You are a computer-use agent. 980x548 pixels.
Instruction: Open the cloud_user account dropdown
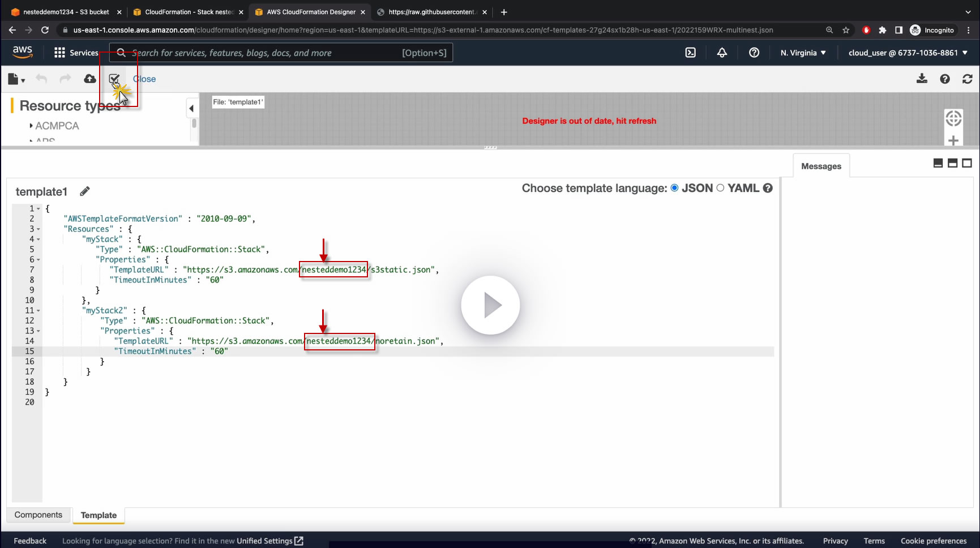click(x=908, y=53)
